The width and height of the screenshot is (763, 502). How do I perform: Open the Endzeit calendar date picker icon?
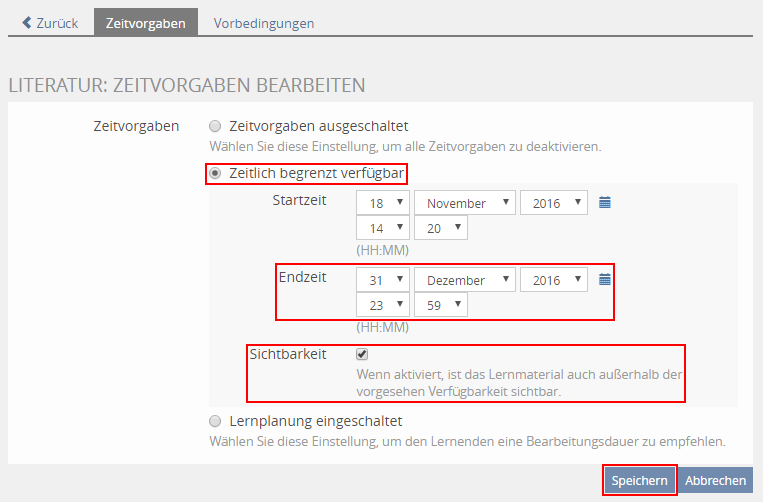(x=604, y=279)
